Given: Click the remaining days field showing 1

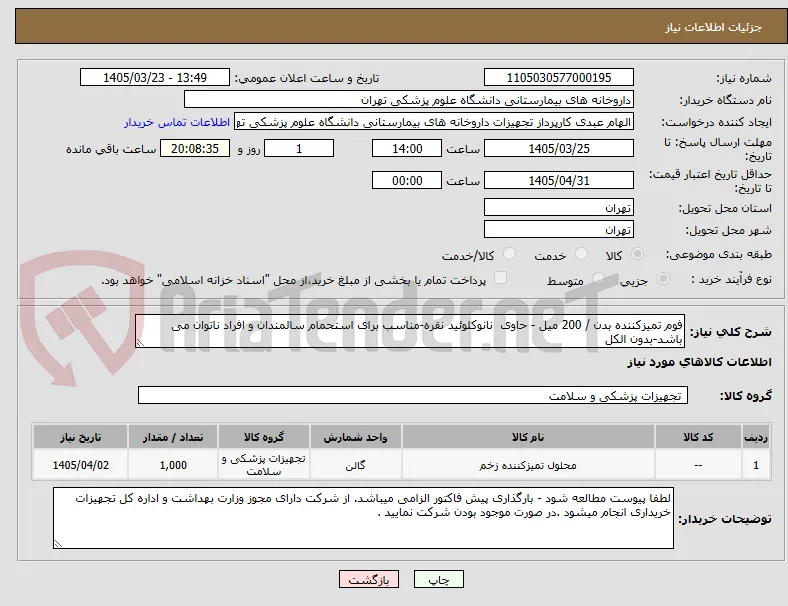Looking at the screenshot, I should (299, 149).
